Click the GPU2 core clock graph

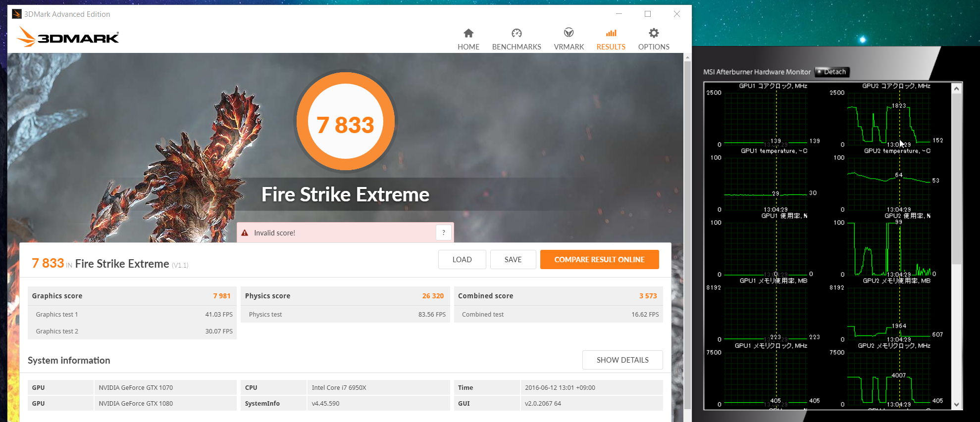coord(889,119)
